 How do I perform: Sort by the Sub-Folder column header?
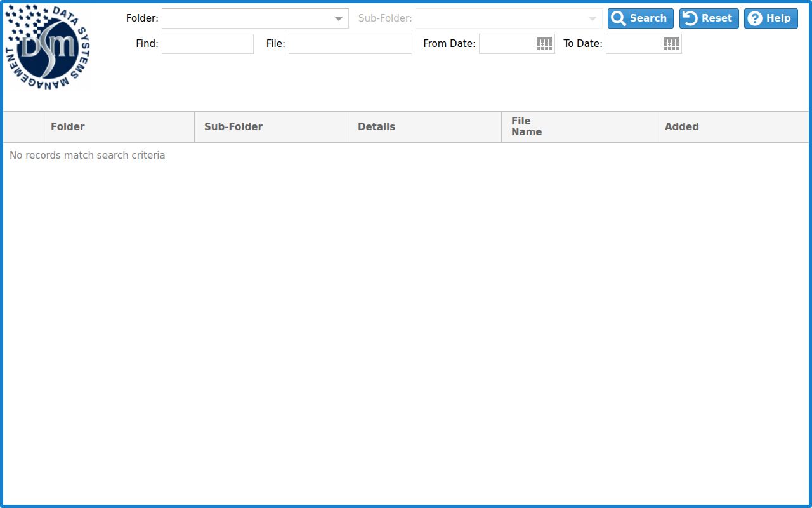pos(271,127)
